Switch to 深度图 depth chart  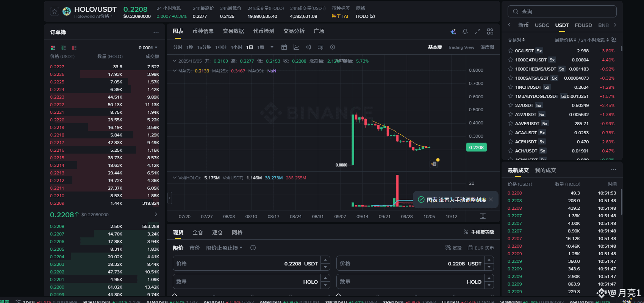pyautogui.click(x=487, y=47)
